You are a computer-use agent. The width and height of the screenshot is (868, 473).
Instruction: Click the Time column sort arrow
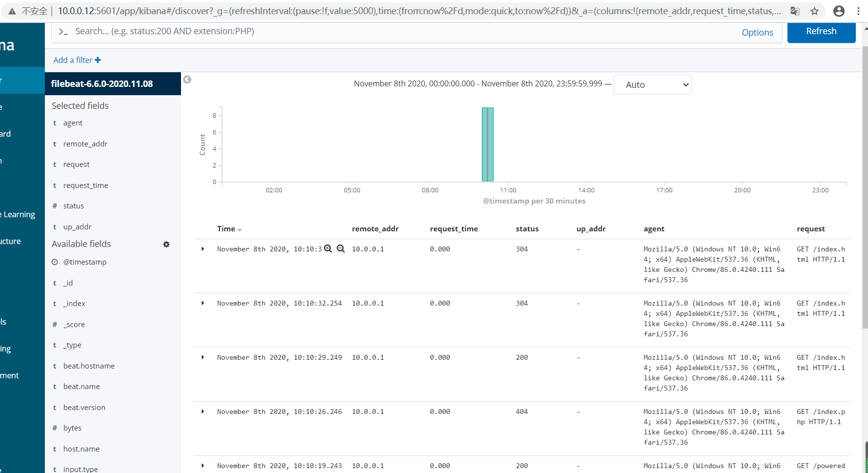tap(240, 230)
